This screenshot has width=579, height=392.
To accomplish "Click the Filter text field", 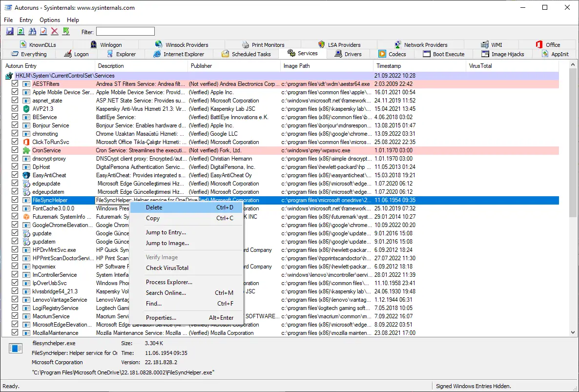I will pos(125,31).
